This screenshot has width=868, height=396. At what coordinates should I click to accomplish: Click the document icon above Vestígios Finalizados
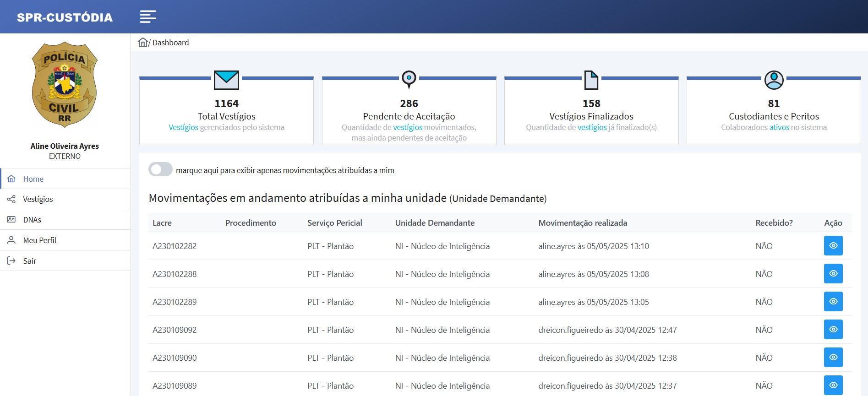click(x=591, y=80)
